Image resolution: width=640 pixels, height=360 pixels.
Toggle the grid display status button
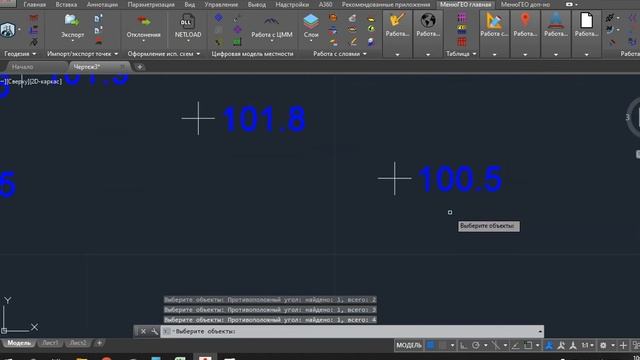[431, 345]
